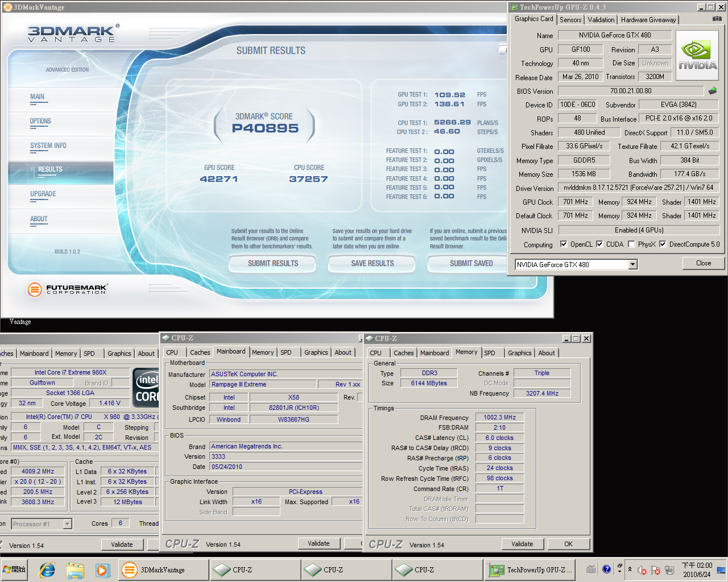Click the Action Center flag tray icon
728x582 pixels.
tap(655, 569)
